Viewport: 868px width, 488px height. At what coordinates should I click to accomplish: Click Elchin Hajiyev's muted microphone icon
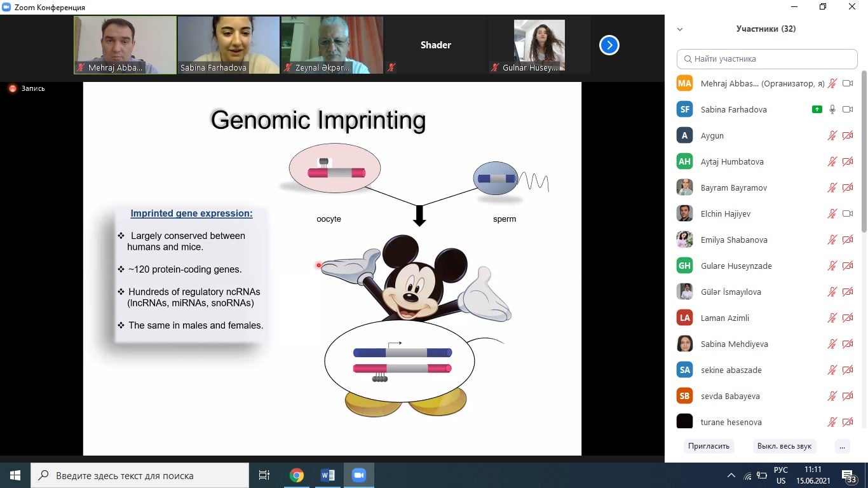(x=832, y=213)
